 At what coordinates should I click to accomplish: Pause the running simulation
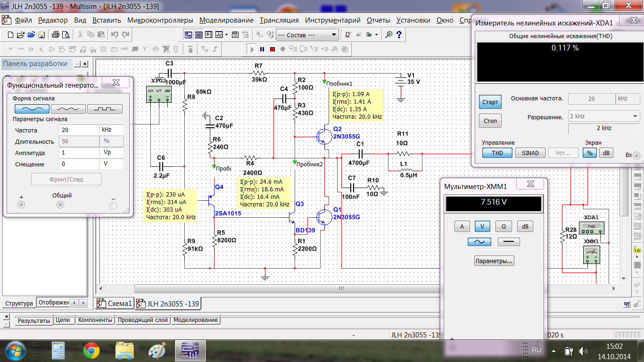(262, 49)
